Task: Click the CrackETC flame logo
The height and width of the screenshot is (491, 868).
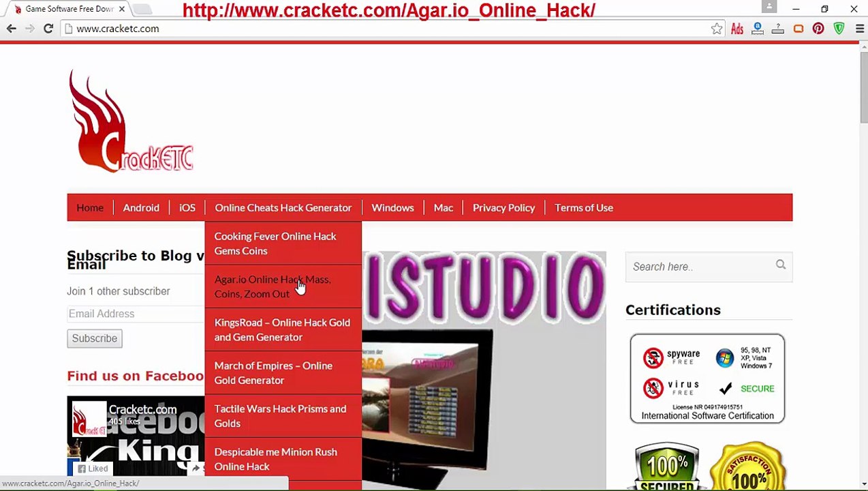Action: point(131,121)
